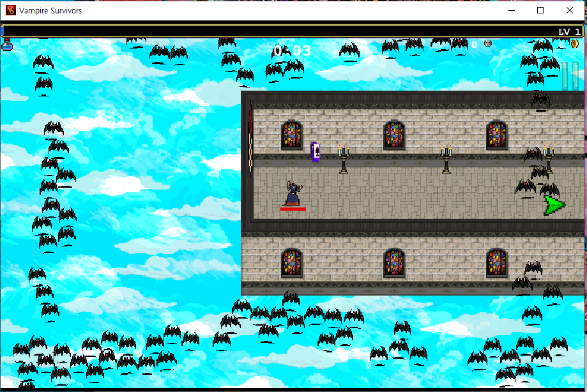587x392 pixels.
Task: Click the gold coin counter icon
Action: point(575,44)
